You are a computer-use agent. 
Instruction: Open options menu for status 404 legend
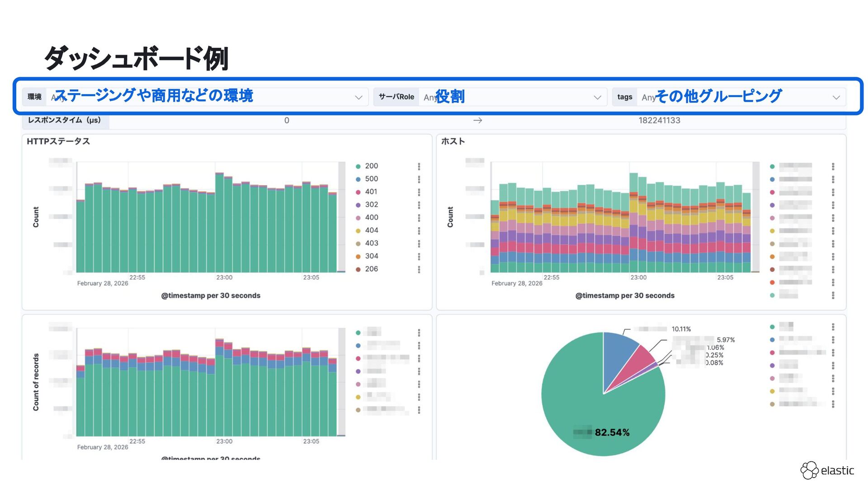[419, 230]
